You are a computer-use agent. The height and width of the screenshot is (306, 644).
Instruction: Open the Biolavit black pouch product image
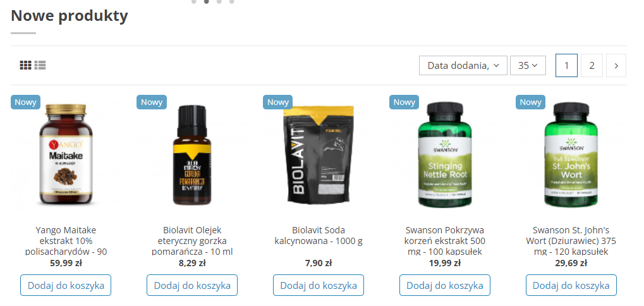pyautogui.click(x=319, y=154)
